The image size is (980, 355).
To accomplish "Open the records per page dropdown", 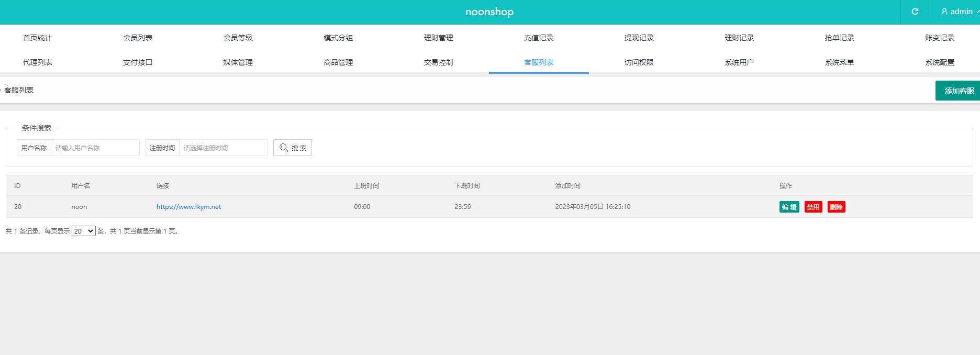I will (x=84, y=231).
